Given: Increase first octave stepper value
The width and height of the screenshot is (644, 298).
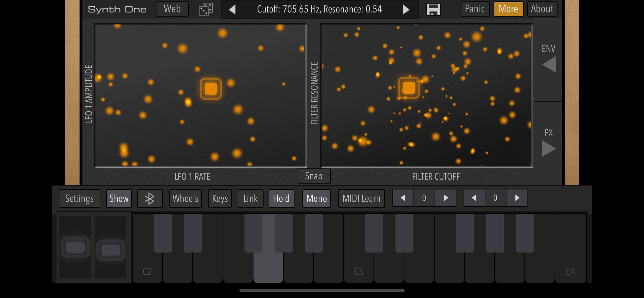Looking at the screenshot, I should pos(445,198).
